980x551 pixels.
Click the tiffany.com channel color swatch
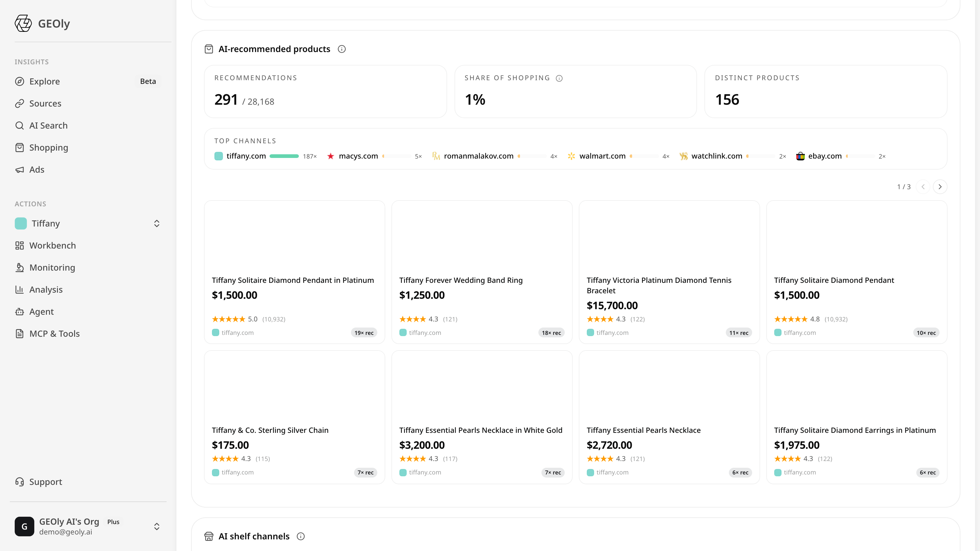click(218, 156)
